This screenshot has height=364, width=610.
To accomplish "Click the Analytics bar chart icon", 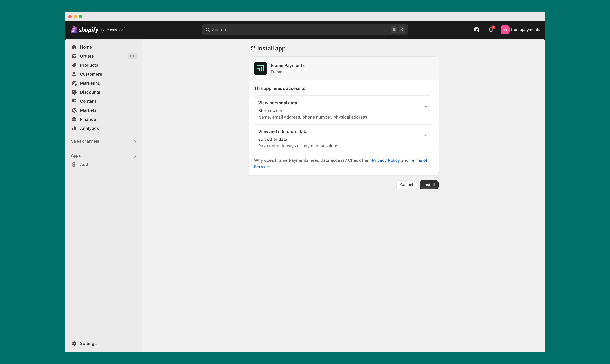I will click(74, 128).
